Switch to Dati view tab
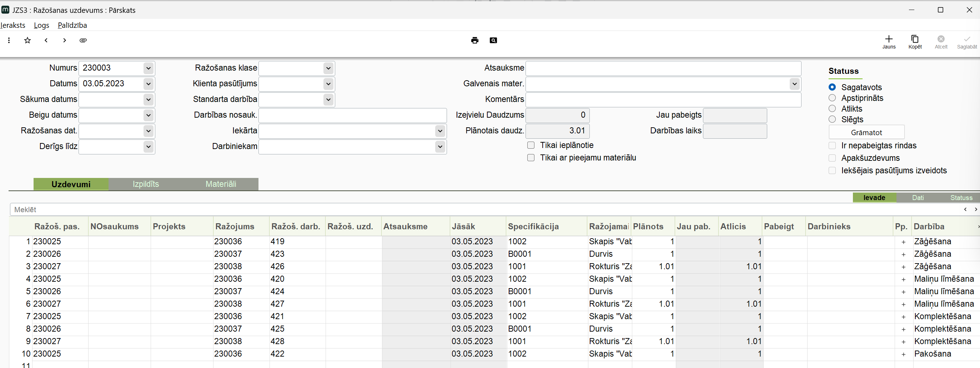Screen dimensions: 980x368 coord(918,198)
